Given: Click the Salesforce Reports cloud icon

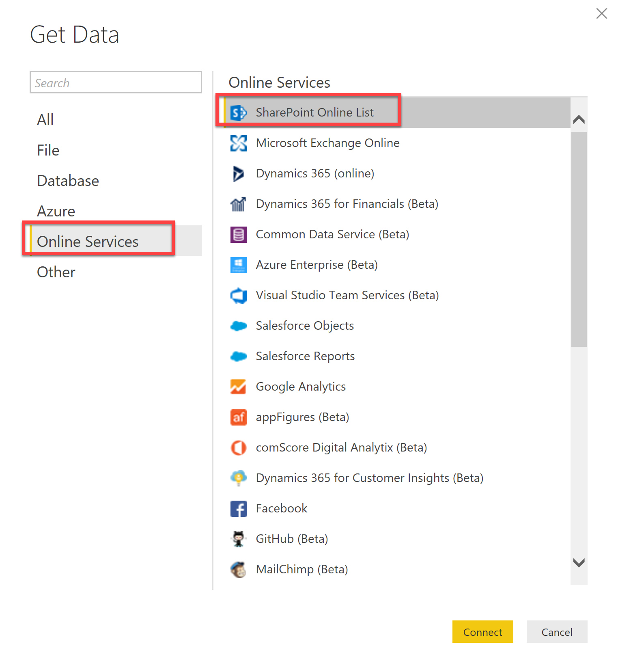Looking at the screenshot, I should pyautogui.click(x=238, y=356).
